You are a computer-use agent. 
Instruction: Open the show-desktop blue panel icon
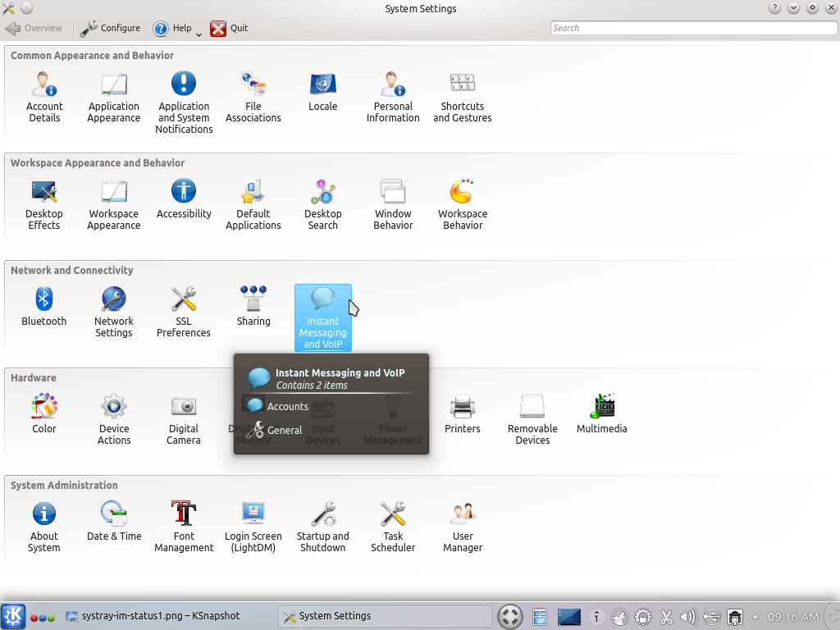click(x=569, y=617)
